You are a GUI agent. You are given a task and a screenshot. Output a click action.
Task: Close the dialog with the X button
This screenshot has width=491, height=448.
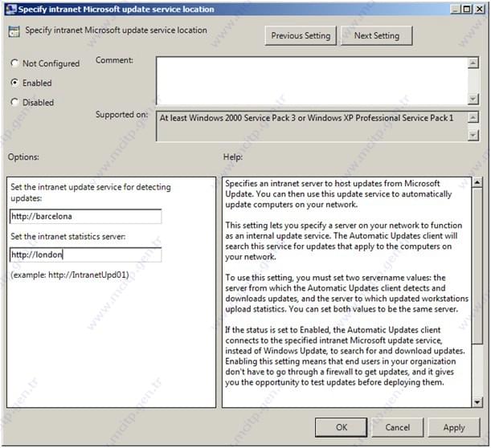pyautogui.click(x=479, y=9)
